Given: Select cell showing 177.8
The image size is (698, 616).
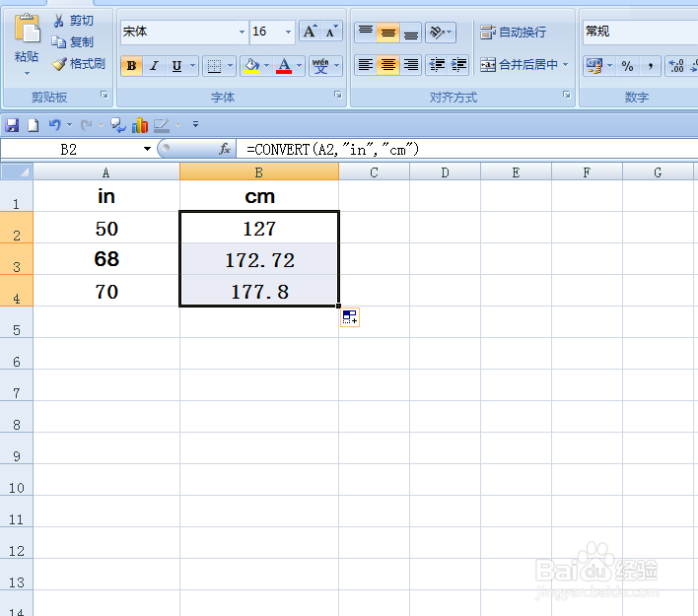Looking at the screenshot, I should pyautogui.click(x=259, y=291).
